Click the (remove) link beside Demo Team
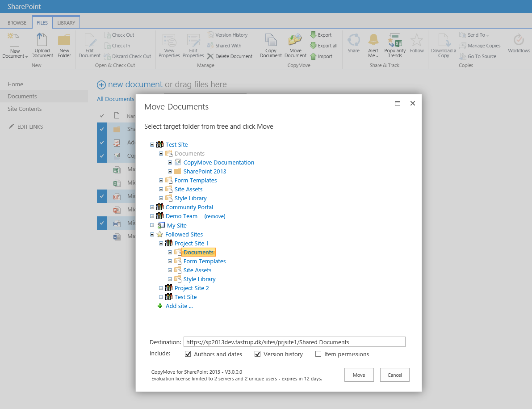The height and width of the screenshot is (409, 532). click(215, 216)
